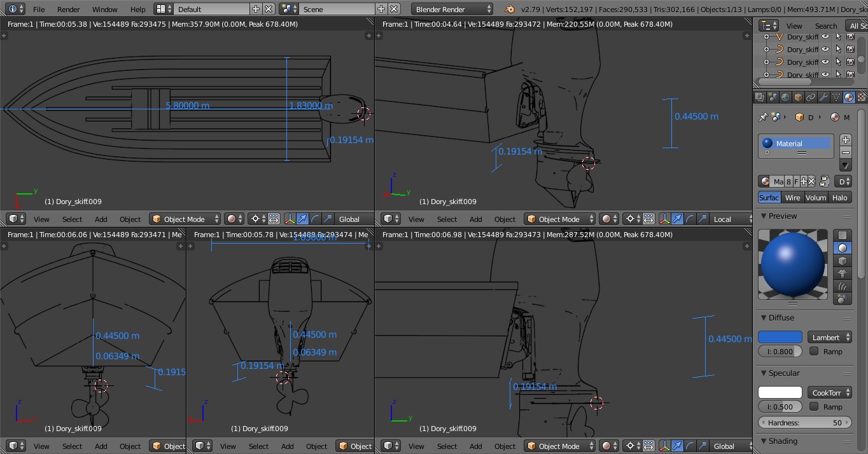Select the Halo material type button
This screenshot has height=454, width=868.
point(839,198)
